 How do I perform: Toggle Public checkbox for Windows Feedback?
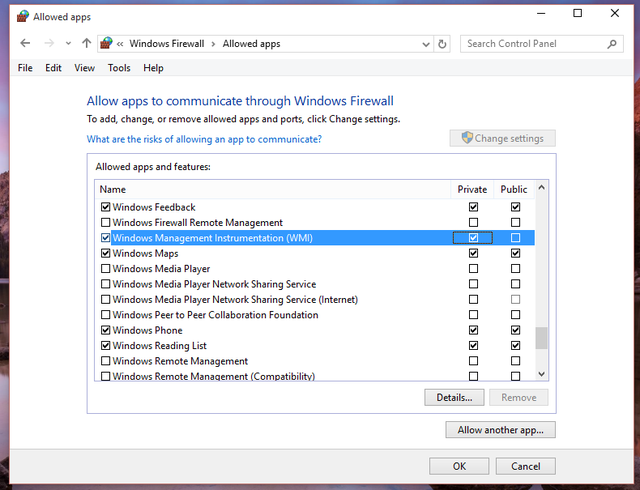pos(516,207)
